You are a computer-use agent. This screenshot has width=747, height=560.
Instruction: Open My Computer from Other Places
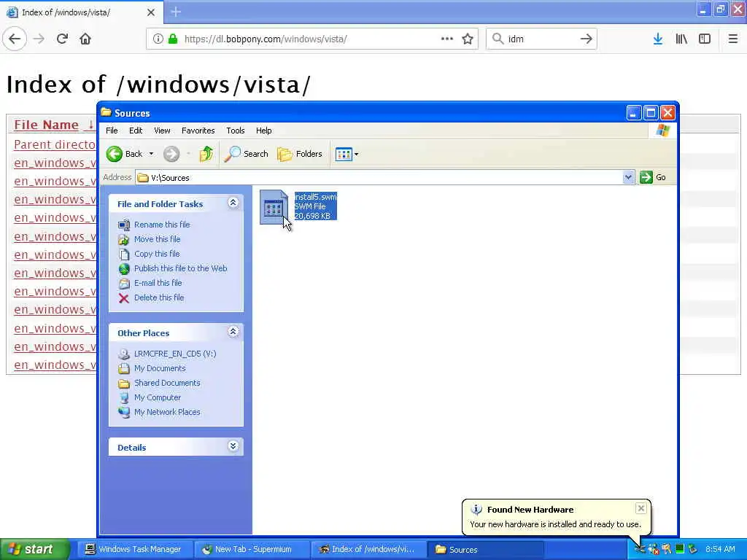point(158,397)
